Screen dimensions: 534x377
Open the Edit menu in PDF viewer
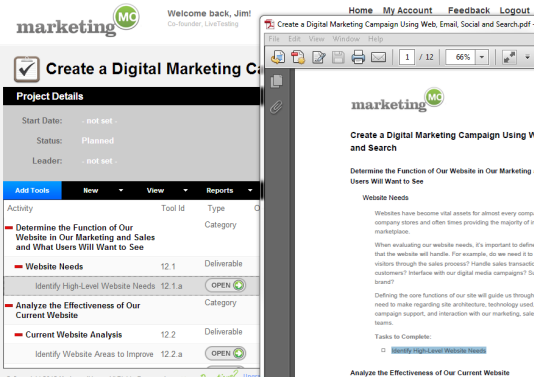tap(294, 39)
